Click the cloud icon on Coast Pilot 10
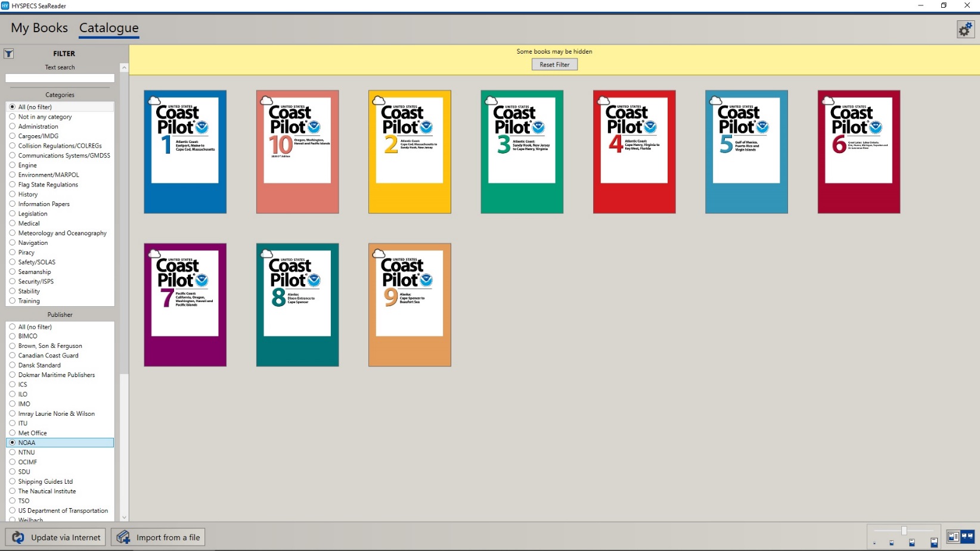The image size is (980, 551). click(266, 101)
